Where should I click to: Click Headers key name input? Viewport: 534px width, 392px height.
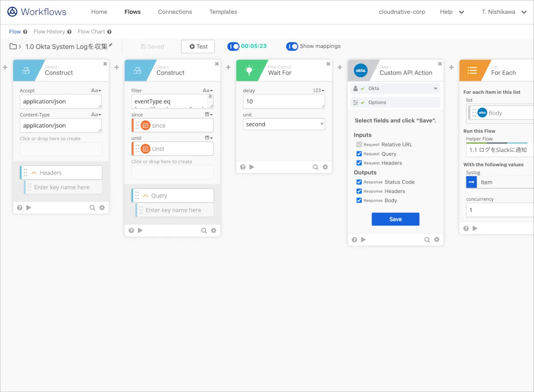[x=63, y=188]
